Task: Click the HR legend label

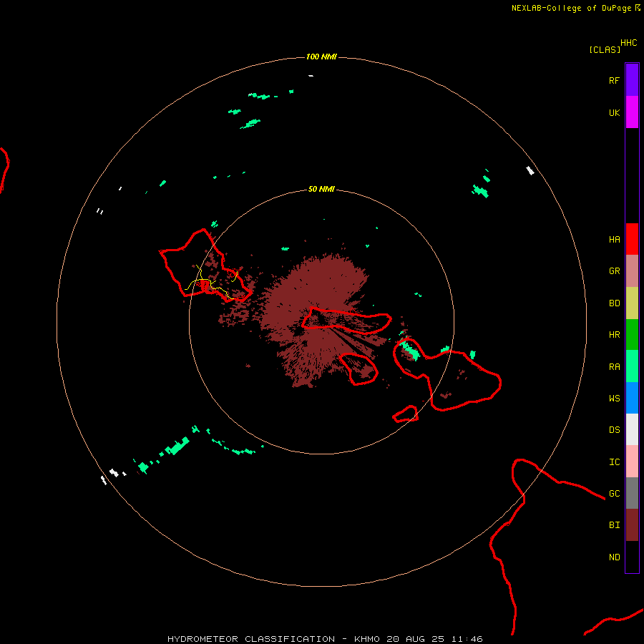Action: click(x=614, y=335)
